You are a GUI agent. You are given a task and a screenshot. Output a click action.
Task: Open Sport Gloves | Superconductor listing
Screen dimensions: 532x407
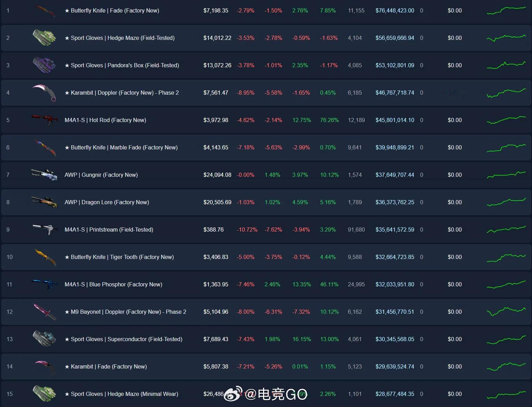click(x=123, y=339)
